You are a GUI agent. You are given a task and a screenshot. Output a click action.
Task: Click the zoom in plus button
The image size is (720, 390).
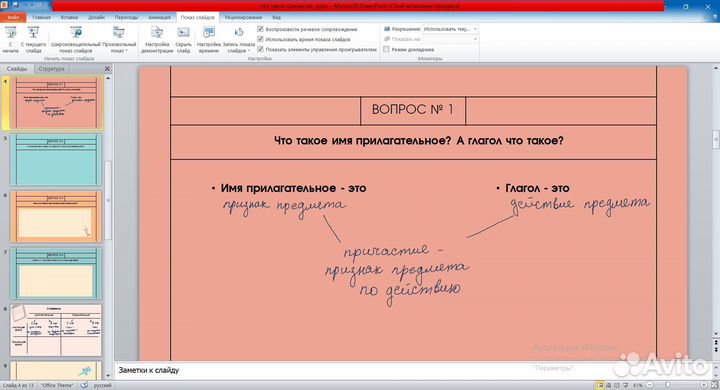pos(704,385)
